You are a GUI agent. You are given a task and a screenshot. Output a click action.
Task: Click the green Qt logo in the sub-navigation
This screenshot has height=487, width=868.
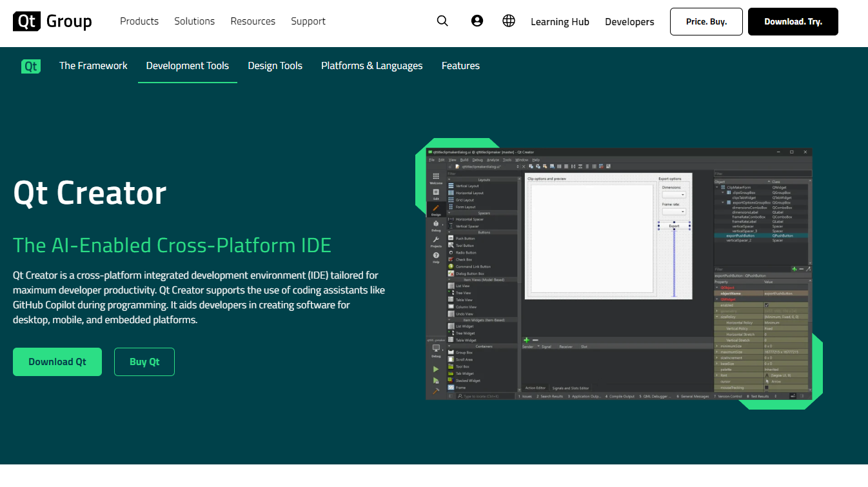[31, 66]
